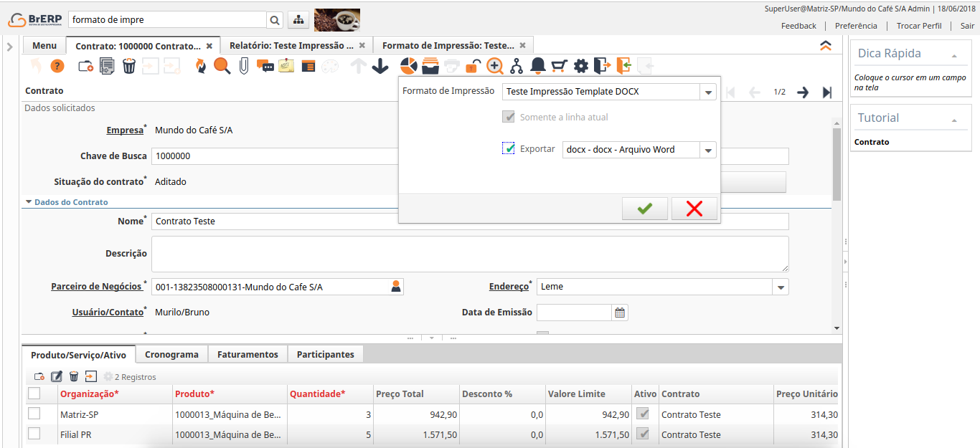980x448 pixels.
Task: Confirm the print dialog with green checkmark
Action: tap(645, 209)
